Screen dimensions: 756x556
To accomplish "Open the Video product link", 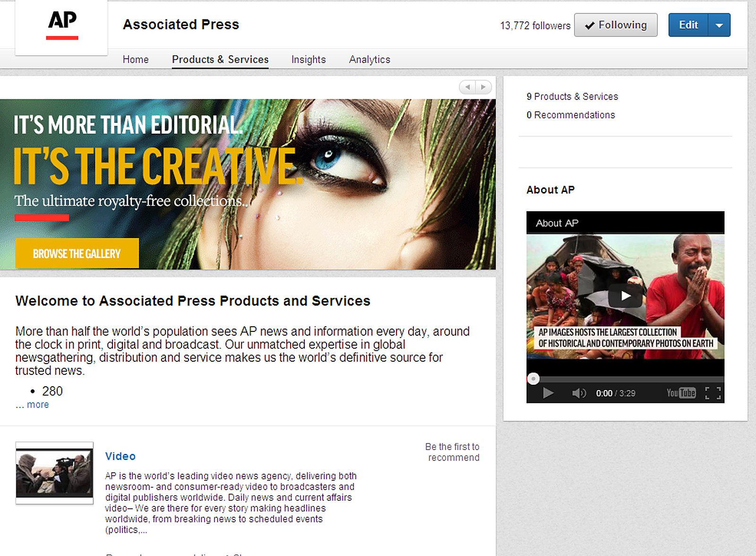I will click(x=120, y=456).
